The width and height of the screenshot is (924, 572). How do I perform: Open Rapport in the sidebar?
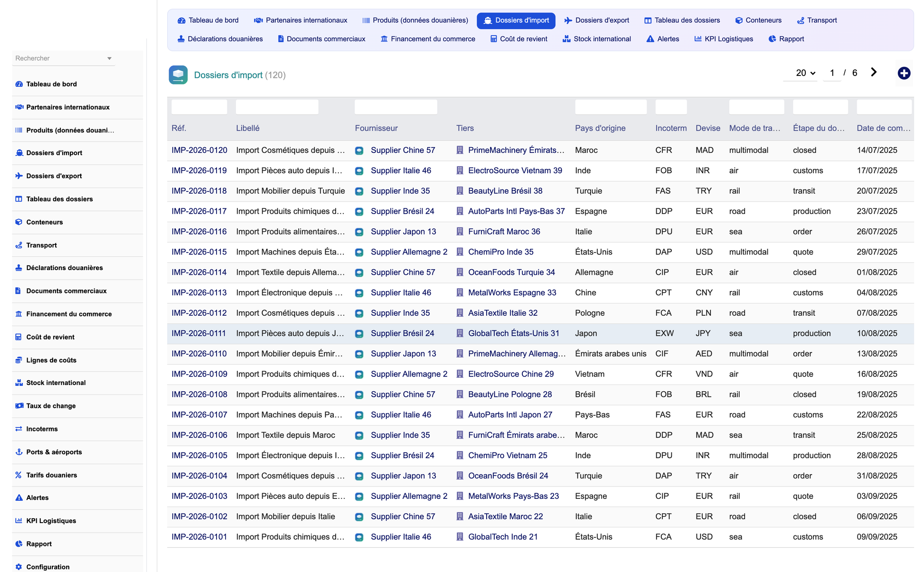click(39, 544)
